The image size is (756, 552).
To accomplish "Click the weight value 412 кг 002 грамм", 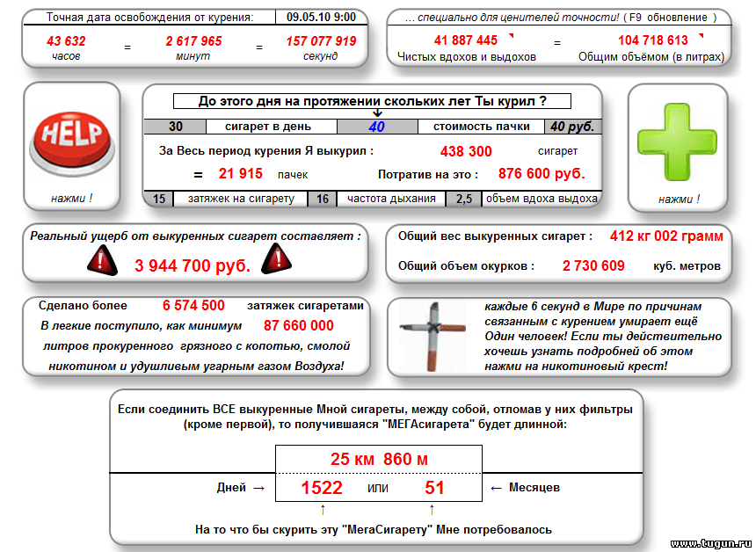I will (666, 236).
